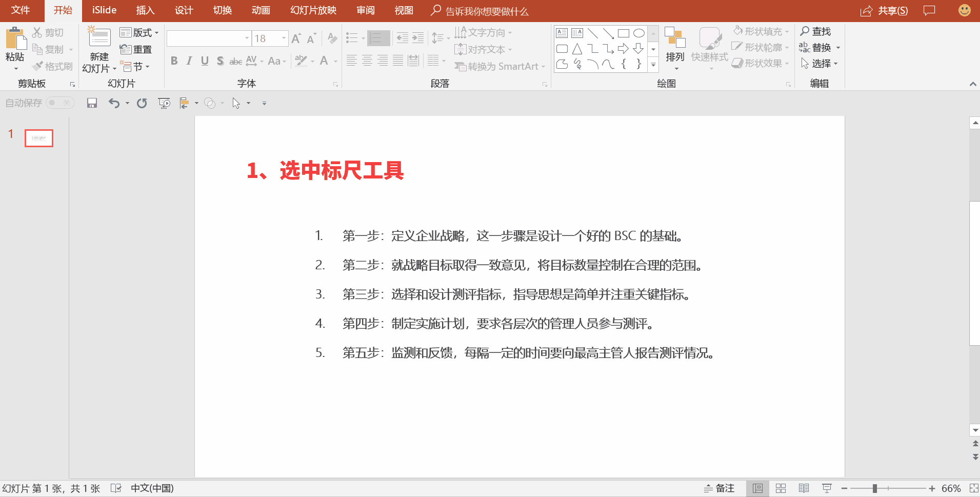
Task: Switch to slide sorter view icon
Action: [781, 488]
